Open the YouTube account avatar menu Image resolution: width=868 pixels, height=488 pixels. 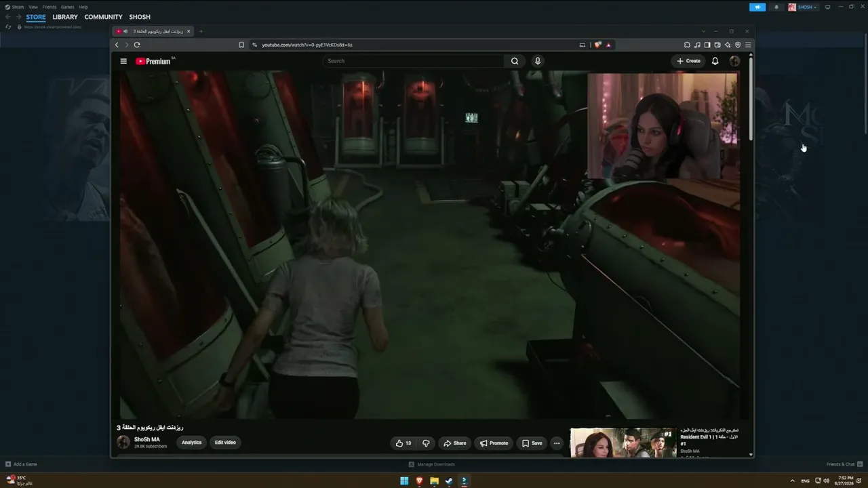click(x=734, y=61)
